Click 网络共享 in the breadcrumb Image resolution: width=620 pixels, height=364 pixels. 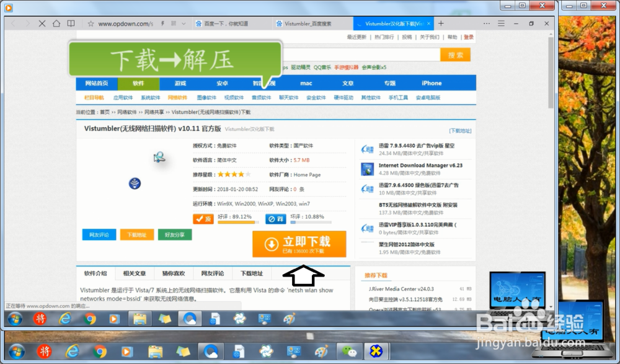click(x=154, y=112)
